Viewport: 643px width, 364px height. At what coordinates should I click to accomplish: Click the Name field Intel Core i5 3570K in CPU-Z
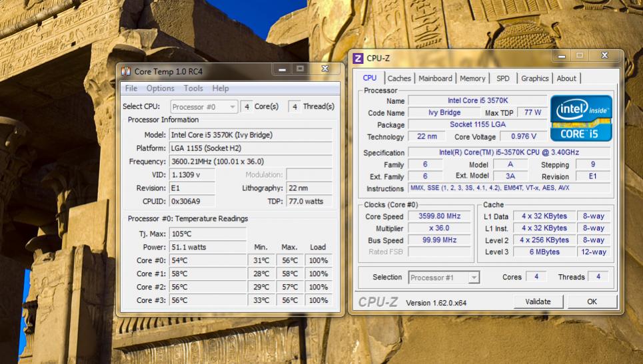pos(478,100)
